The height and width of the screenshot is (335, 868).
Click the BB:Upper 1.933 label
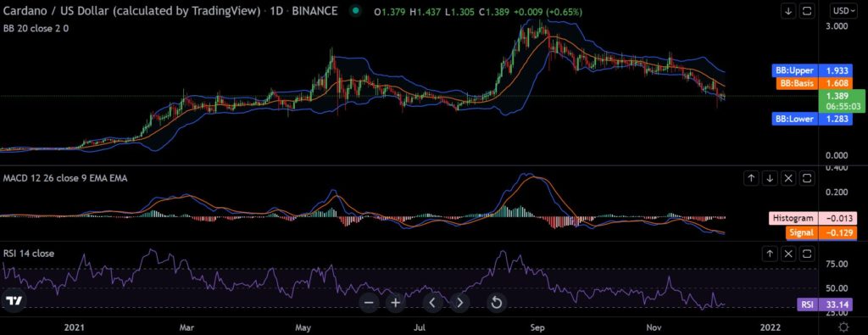[x=811, y=71]
